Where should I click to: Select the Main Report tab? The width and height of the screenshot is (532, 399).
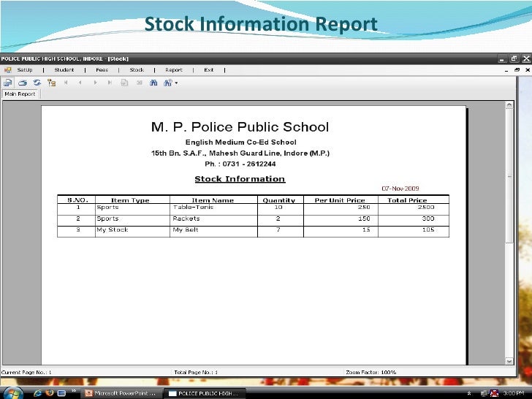point(20,94)
